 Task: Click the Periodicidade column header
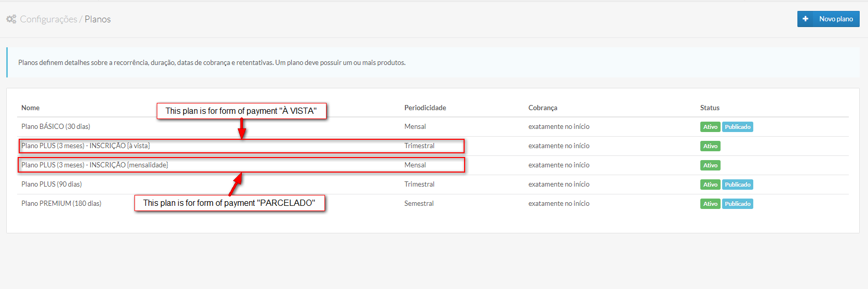coord(425,108)
